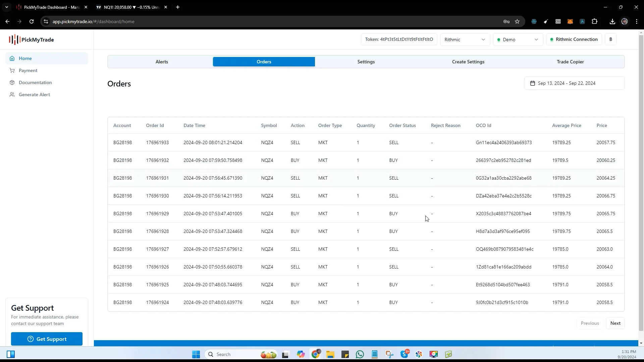Click the PickMyTrade home icon
The width and height of the screenshot is (644, 362).
(12, 58)
